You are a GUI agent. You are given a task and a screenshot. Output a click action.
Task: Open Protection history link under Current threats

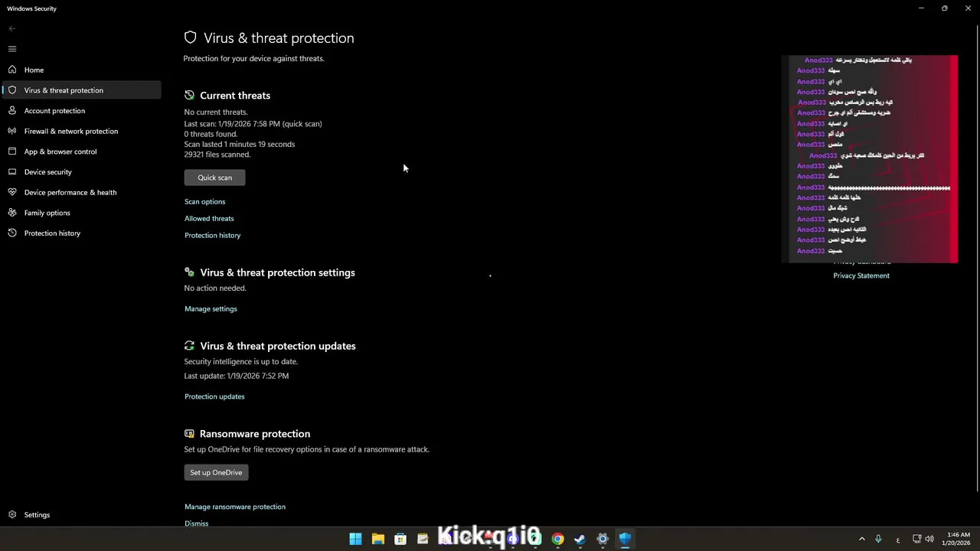[x=213, y=236]
